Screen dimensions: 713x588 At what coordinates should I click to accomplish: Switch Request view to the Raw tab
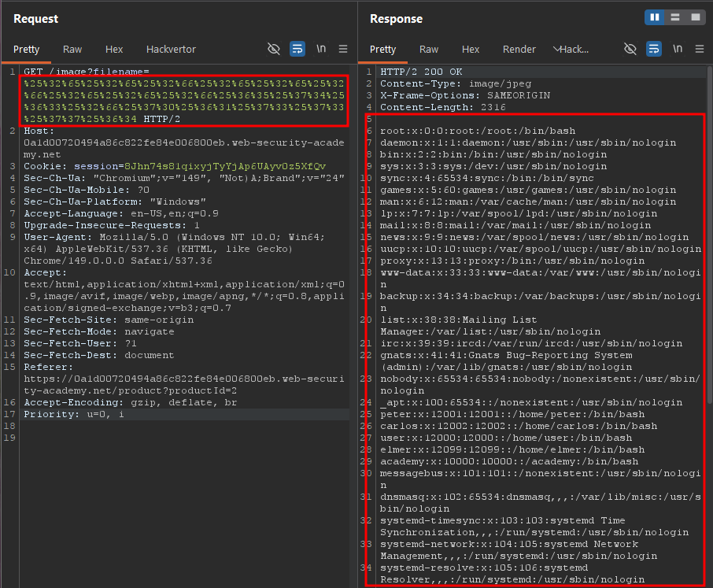pyautogui.click(x=72, y=49)
